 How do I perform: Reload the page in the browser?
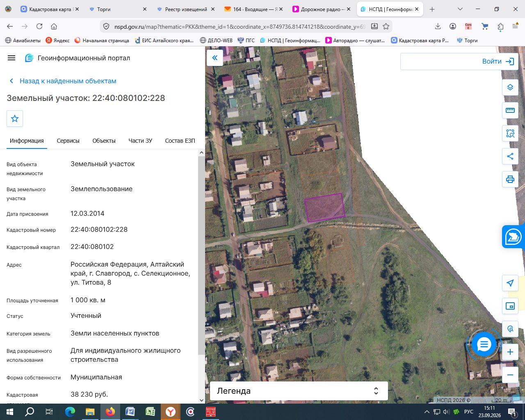coord(39,26)
